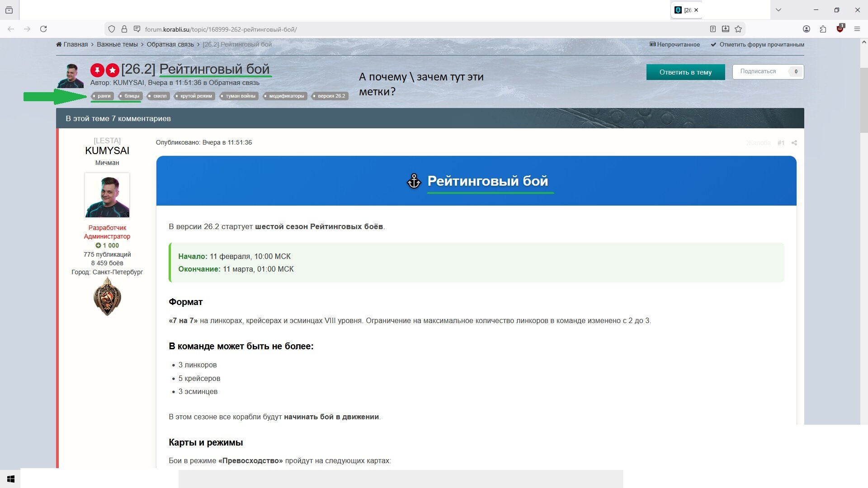Click the page vertical scrollbar thumb
This screenshot has height=488, width=868.
click(864, 99)
